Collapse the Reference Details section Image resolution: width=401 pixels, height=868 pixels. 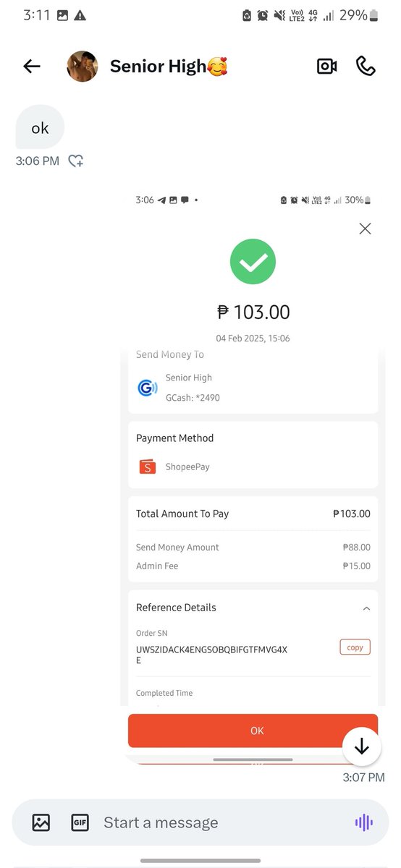point(366,608)
